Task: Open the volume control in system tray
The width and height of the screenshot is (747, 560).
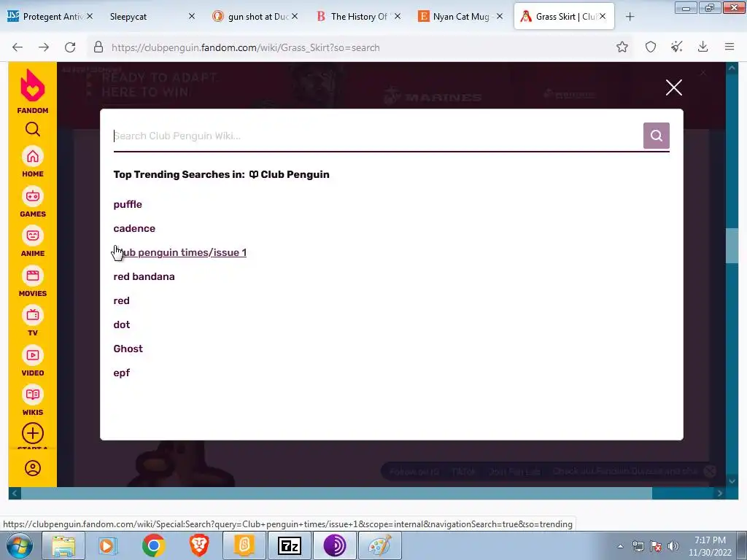Action: point(673,546)
